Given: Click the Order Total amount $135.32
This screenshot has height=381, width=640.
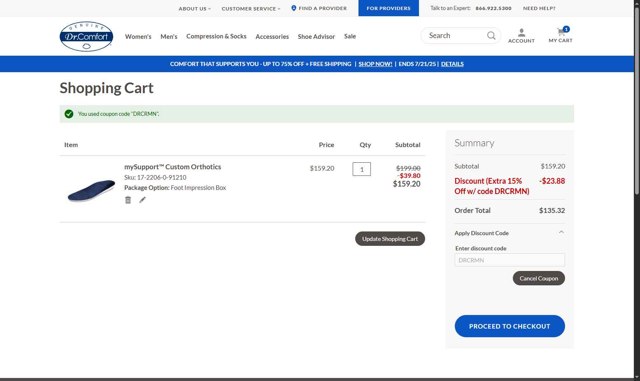Looking at the screenshot, I should [x=552, y=210].
